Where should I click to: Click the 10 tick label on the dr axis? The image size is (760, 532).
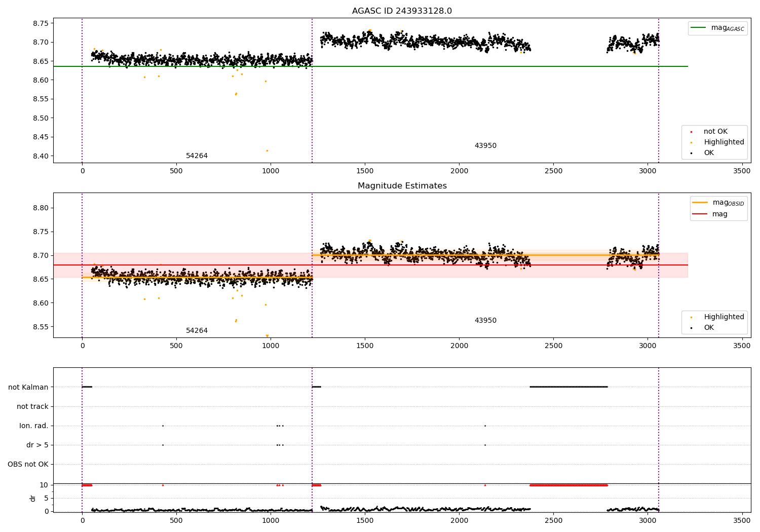[44, 485]
